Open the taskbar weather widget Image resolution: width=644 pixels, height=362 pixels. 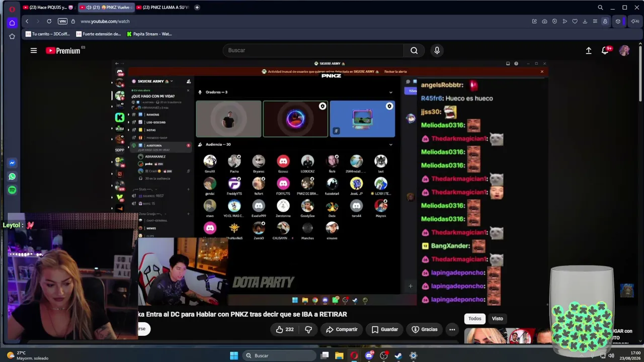coord(28,355)
